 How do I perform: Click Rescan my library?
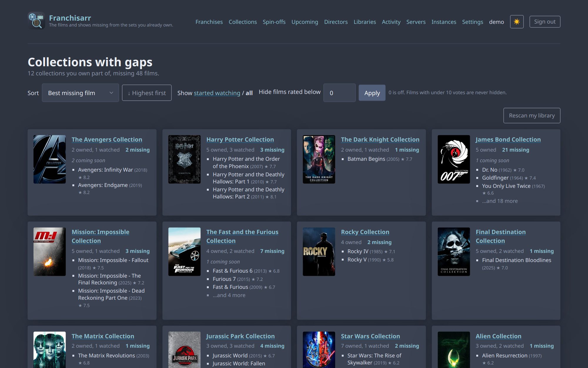532,115
